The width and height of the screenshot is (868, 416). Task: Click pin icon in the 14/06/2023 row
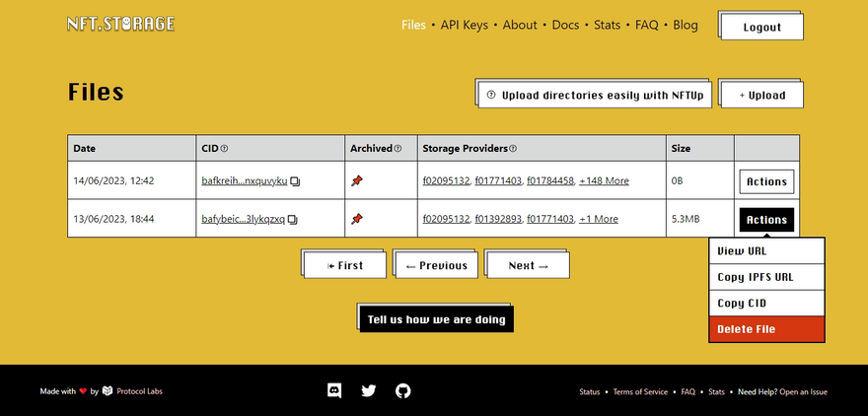click(357, 181)
